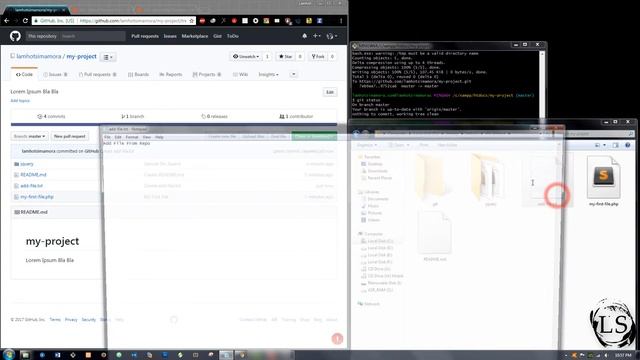
Task: Open the Reports tab
Action: point(171,75)
